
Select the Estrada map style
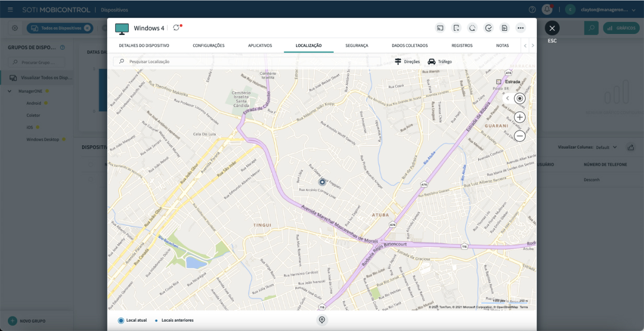(508, 82)
